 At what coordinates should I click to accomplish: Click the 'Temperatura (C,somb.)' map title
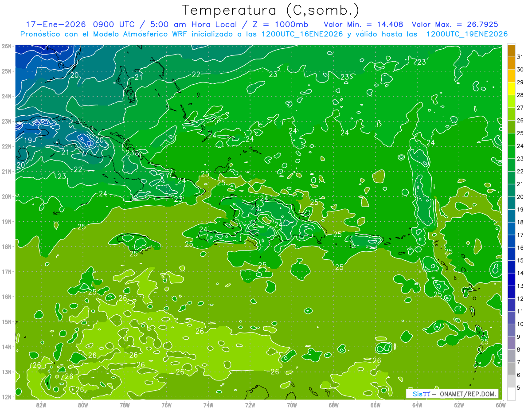[x=271, y=11]
